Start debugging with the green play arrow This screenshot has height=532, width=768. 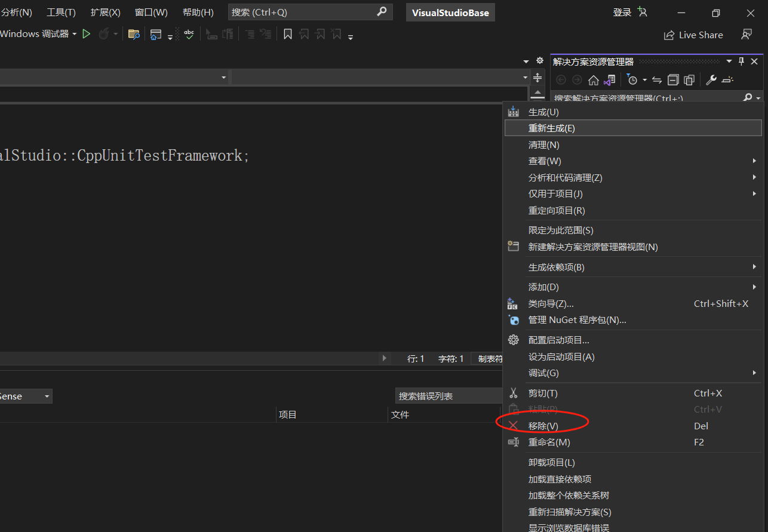tap(87, 35)
